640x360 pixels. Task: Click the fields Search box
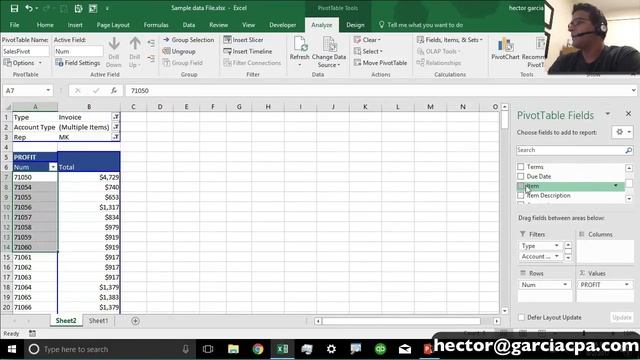point(570,150)
